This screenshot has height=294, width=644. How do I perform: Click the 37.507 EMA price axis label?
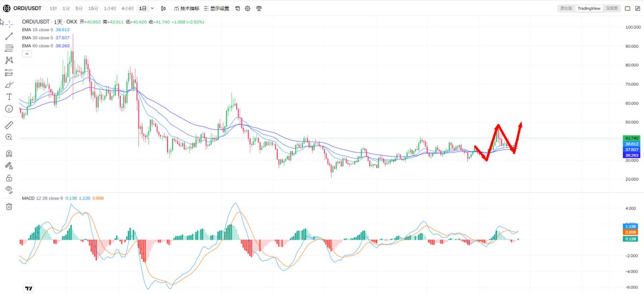click(x=632, y=150)
